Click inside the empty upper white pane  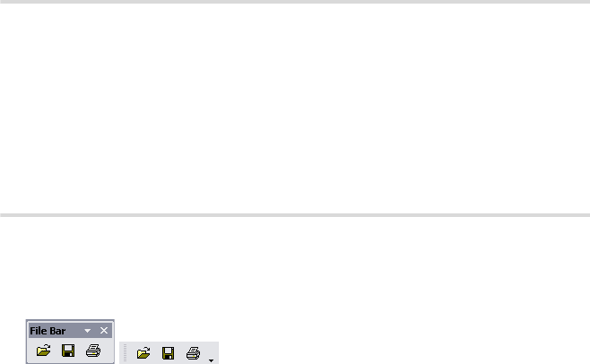click(295, 108)
